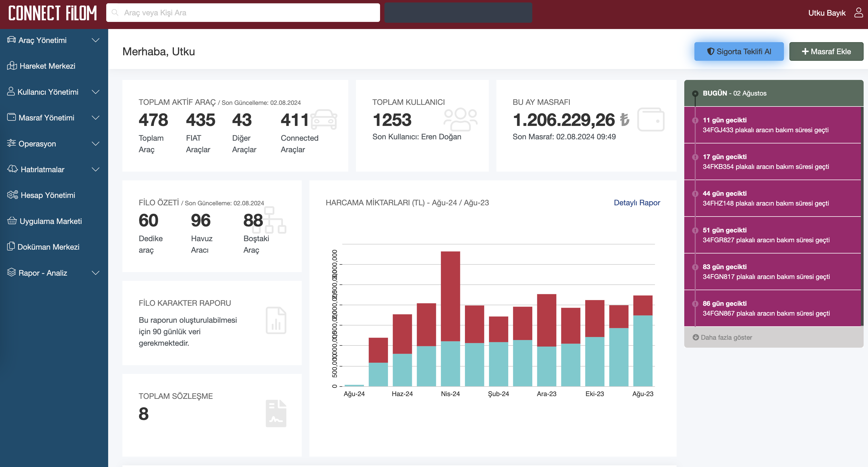The height and width of the screenshot is (467, 868).
Task: Expand the Rapor - Analiz chevron
Action: 96,273
